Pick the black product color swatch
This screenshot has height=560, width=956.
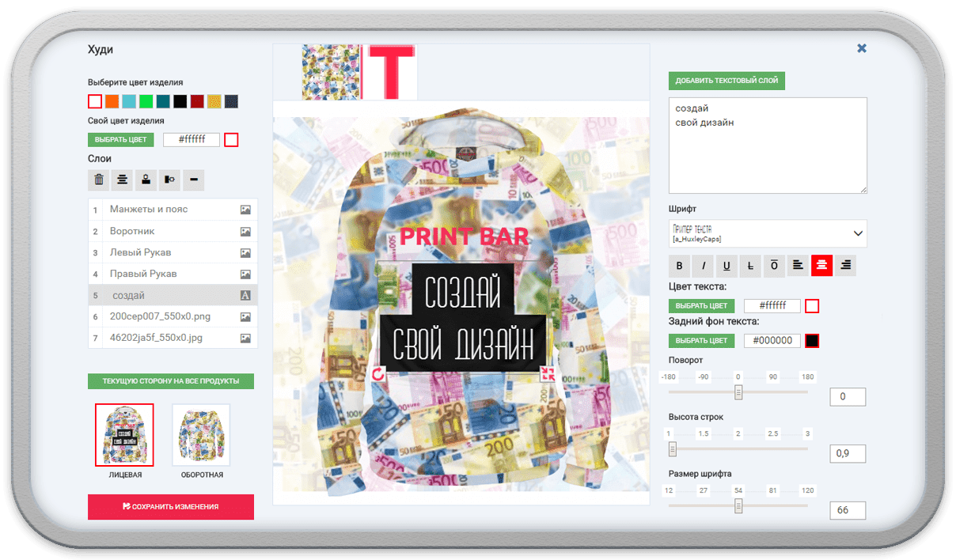(x=180, y=101)
